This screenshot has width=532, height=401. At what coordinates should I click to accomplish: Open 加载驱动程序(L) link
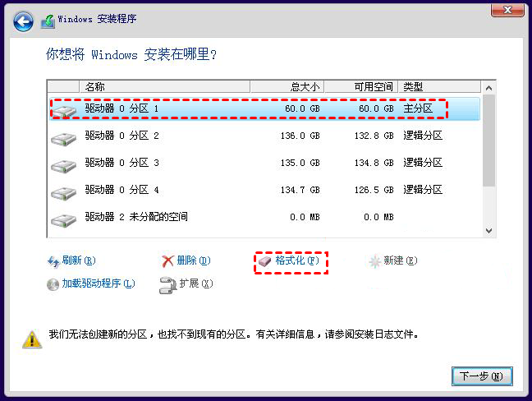coord(99,283)
